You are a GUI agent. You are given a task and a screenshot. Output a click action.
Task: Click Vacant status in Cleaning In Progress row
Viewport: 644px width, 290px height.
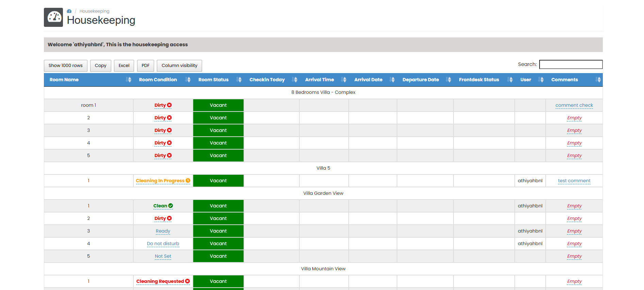click(218, 181)
